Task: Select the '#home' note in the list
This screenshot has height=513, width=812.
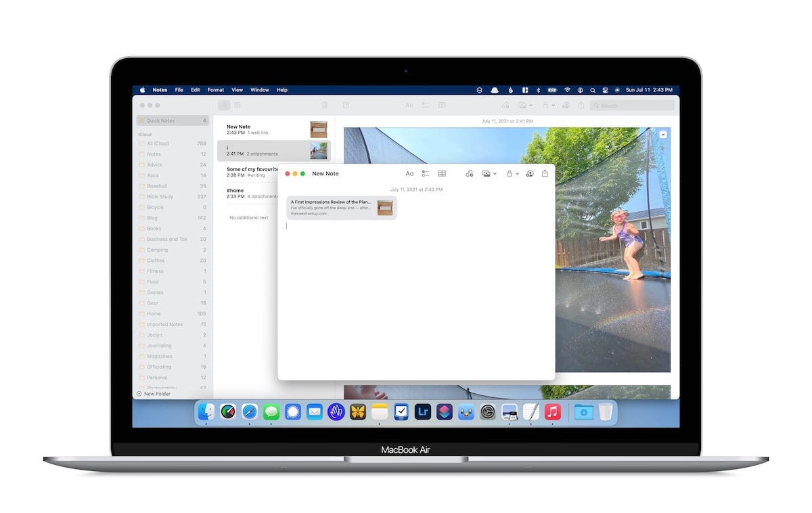Action: [249, 193]
